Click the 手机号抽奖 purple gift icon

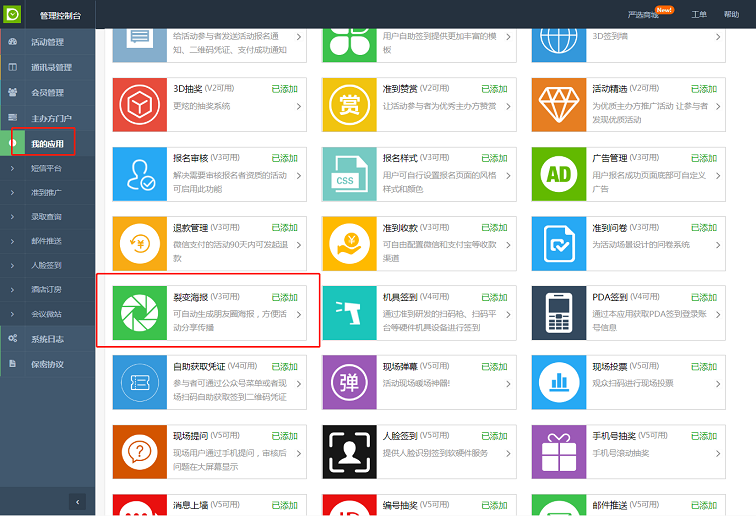[x=557, y=451]
